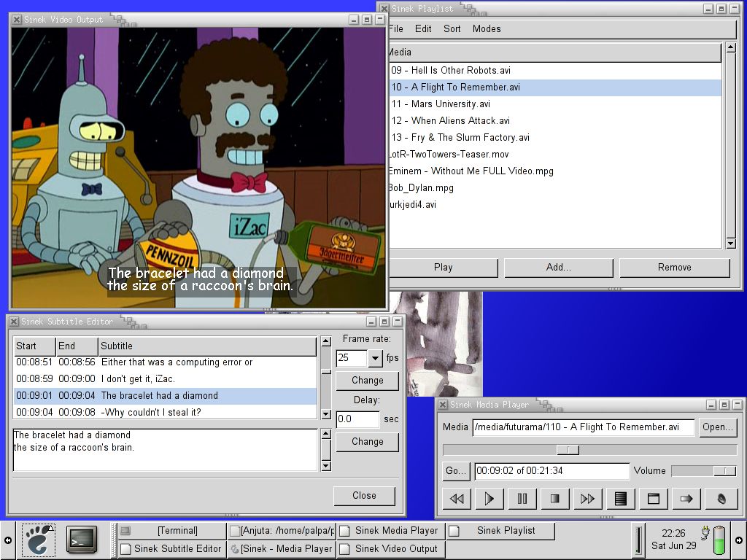Open the GNOME foot main menu

click(x=39, y=540)
